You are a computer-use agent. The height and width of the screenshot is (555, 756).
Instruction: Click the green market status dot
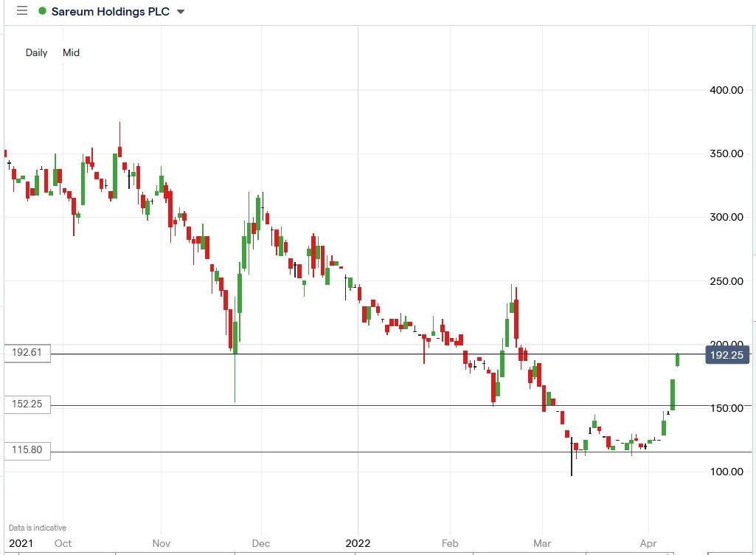click(x=44, y=11)
